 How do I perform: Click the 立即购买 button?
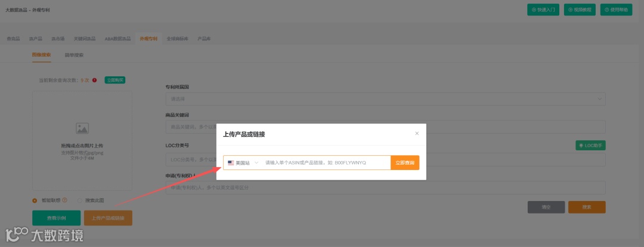(115, 80)
